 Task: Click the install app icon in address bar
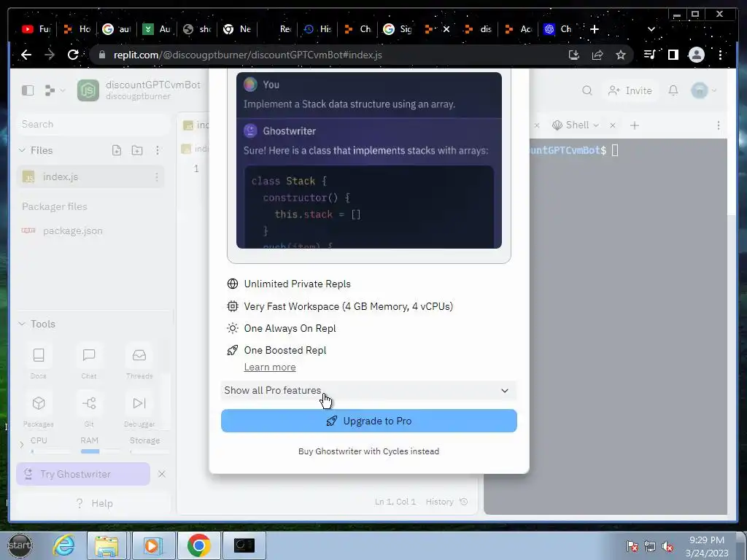574,55
